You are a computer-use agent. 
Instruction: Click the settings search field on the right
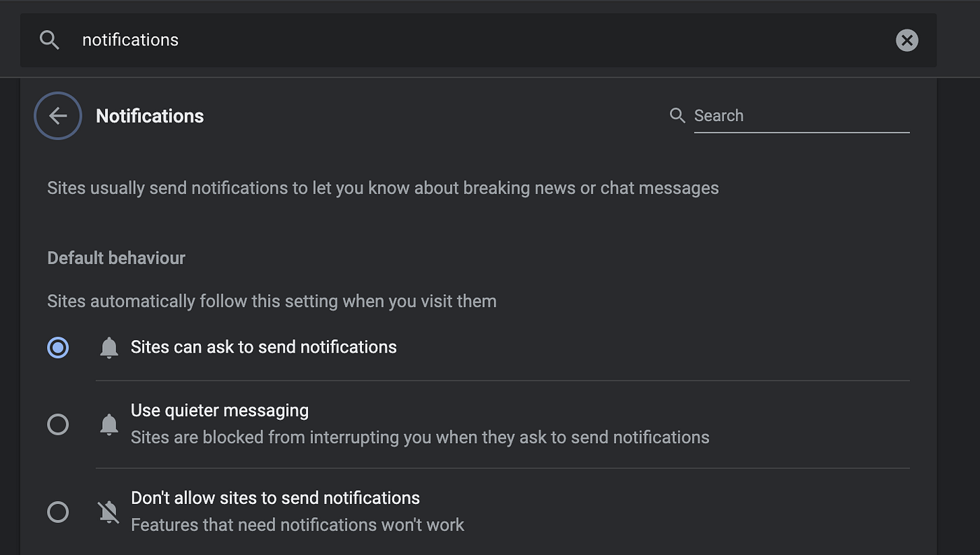coord(801,115)
